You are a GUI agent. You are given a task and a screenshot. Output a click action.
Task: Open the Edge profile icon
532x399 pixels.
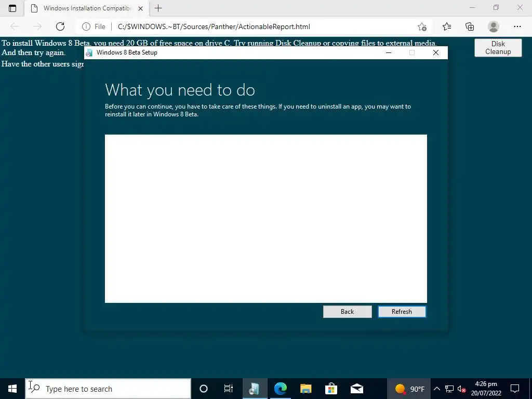pos(494,26)
